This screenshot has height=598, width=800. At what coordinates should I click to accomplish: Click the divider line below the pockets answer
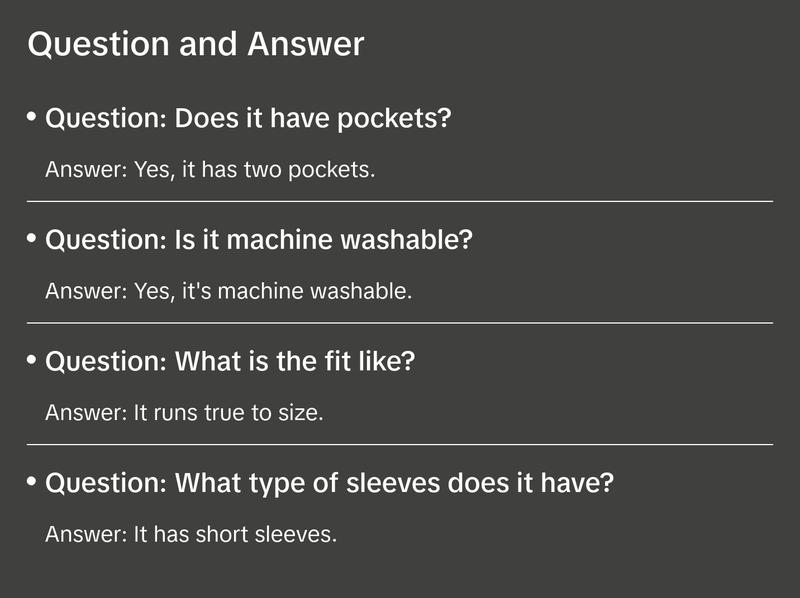400,201
